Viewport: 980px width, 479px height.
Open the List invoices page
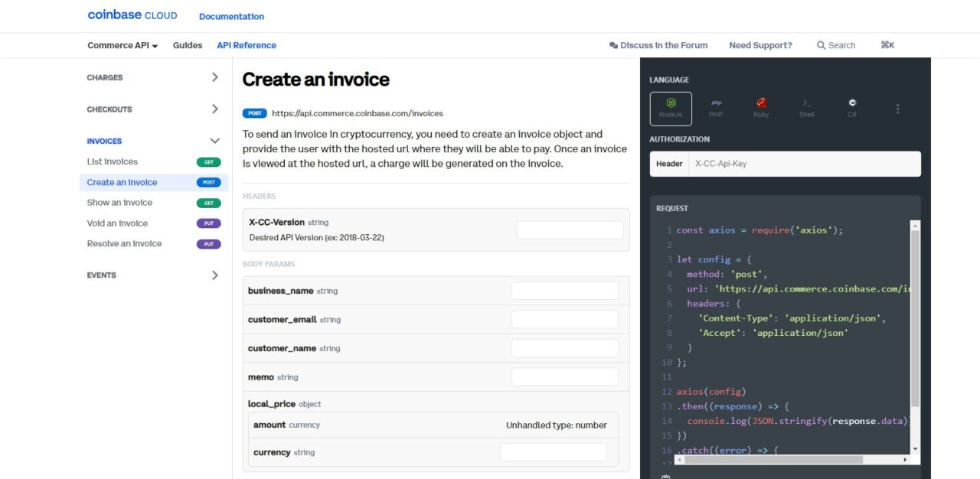point(113,162)
